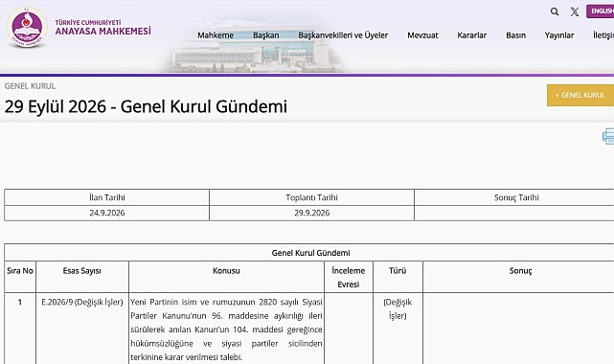The image size is (614, 364).
Task: Select the date 29.9.2026 cell
Action: click(311, 213)
